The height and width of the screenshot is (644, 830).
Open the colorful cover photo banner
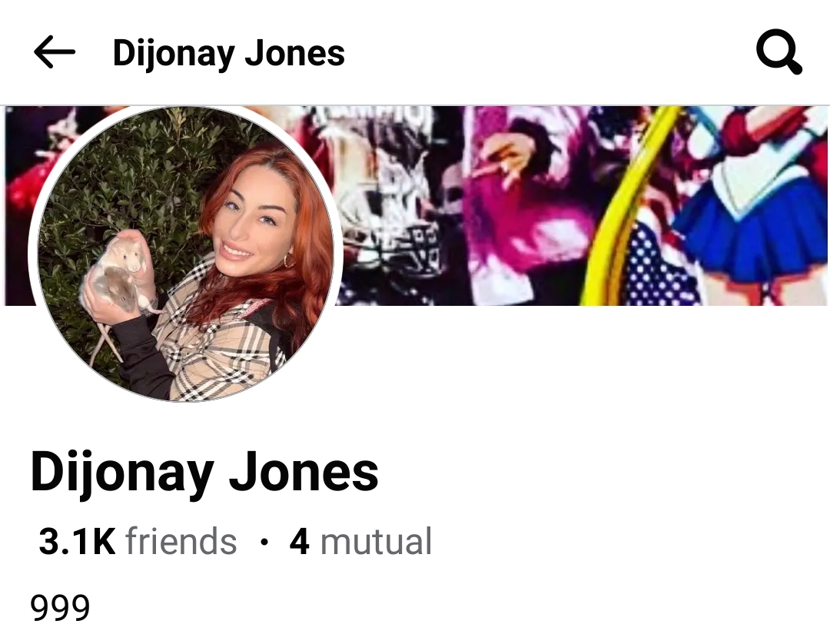[583, 205]
